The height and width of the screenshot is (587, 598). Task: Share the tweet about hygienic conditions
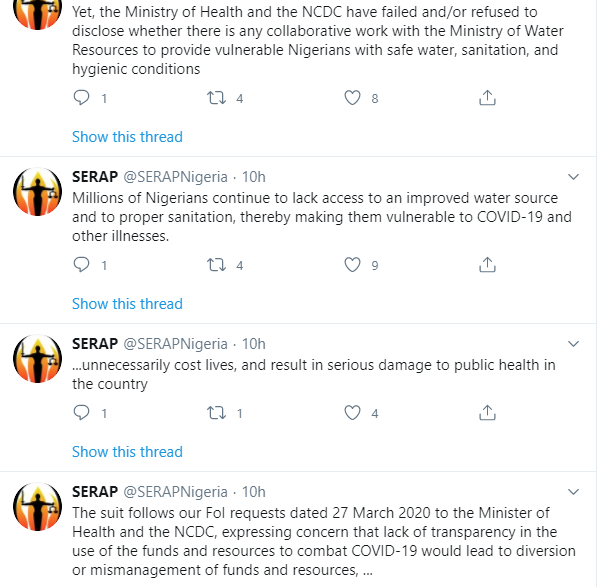[487, 98]
